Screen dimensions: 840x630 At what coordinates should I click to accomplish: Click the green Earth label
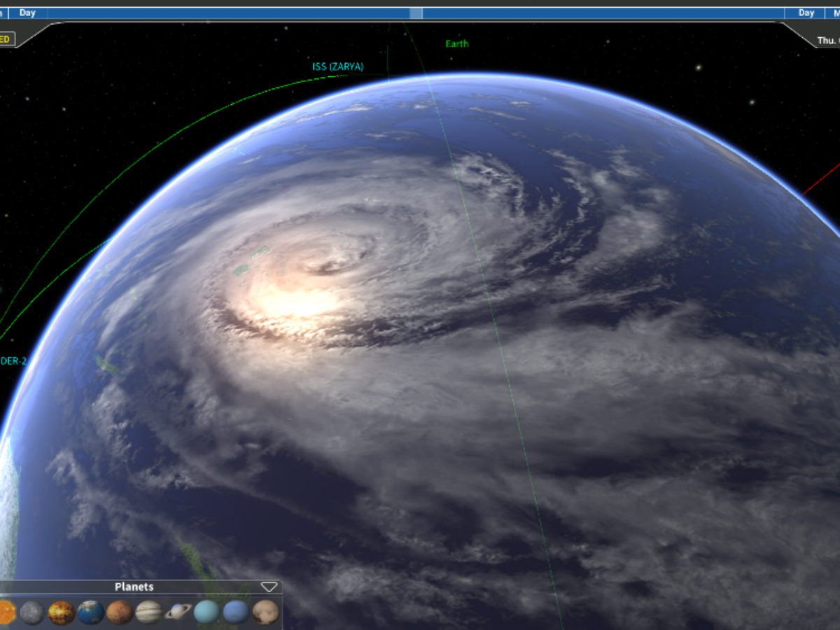(457, 43)
